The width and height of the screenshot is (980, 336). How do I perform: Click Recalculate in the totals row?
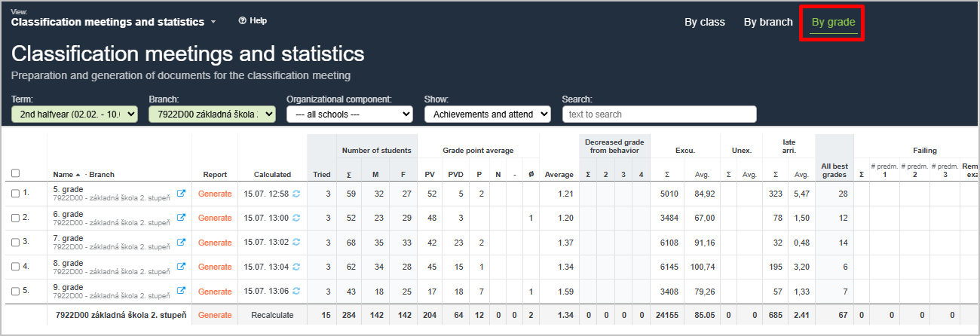coord(272,315)
